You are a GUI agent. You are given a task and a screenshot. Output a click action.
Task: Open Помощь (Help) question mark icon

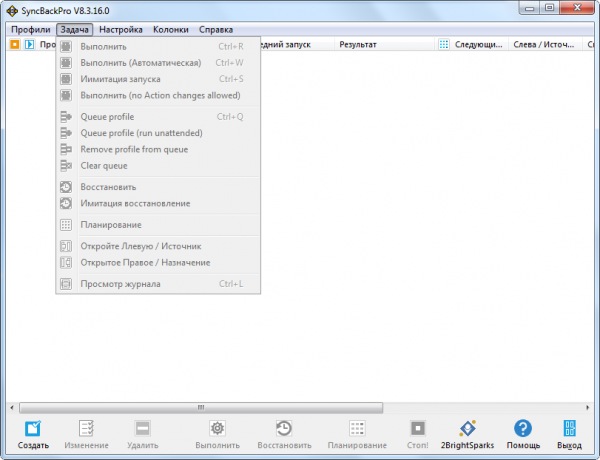click(523, 429)
